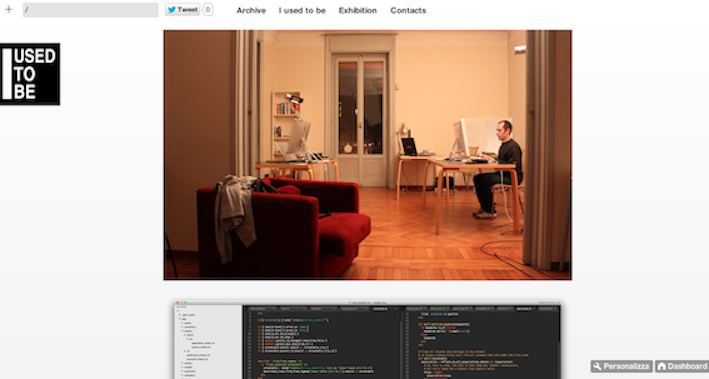Go to the Exhibition page
The width and height of the screenshot is (709, 379).
pos(358,10)
